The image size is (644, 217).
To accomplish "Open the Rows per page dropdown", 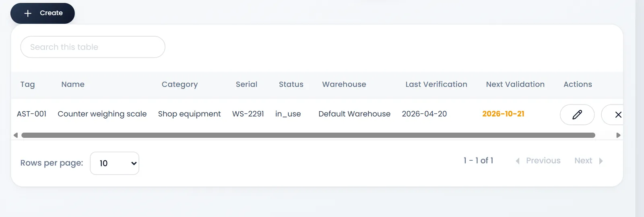I will pos(115,163).
